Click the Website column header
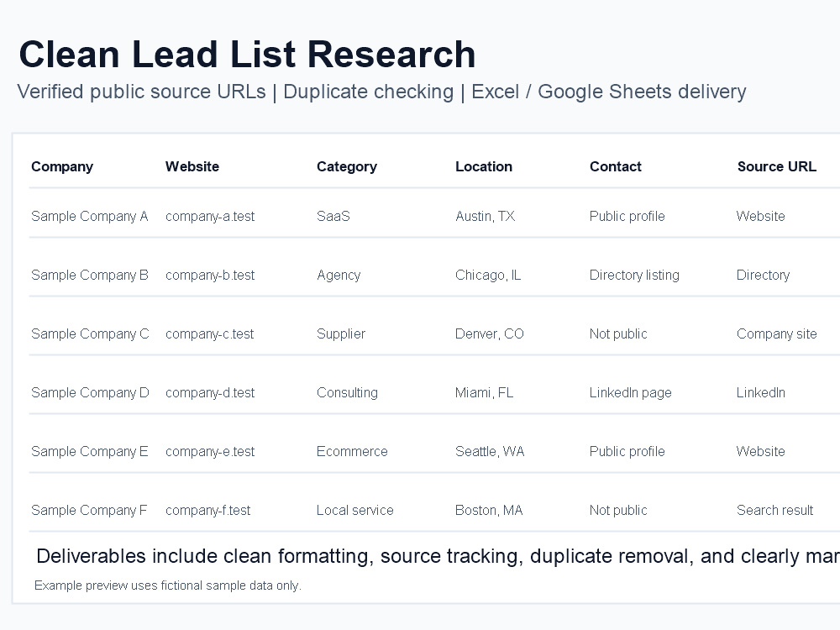 [192, 166]
